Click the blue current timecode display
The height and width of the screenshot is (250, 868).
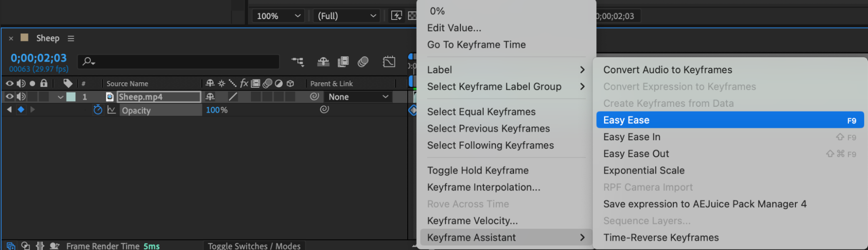[39, 58]
